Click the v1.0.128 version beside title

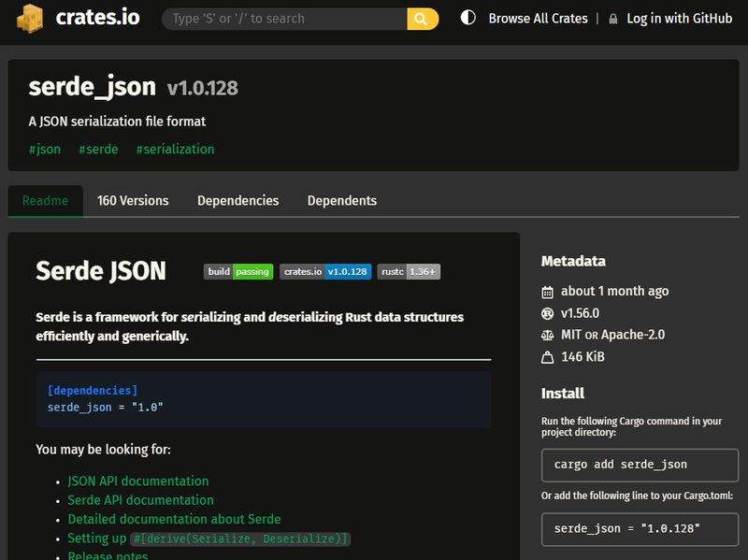click(x=202, y=88)
